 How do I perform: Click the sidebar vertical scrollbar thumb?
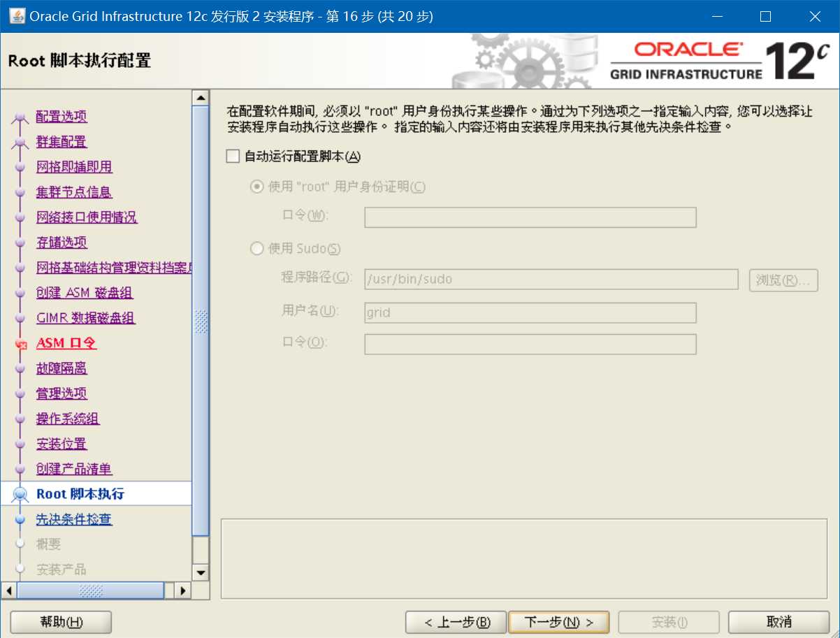(x=201, y=321)
